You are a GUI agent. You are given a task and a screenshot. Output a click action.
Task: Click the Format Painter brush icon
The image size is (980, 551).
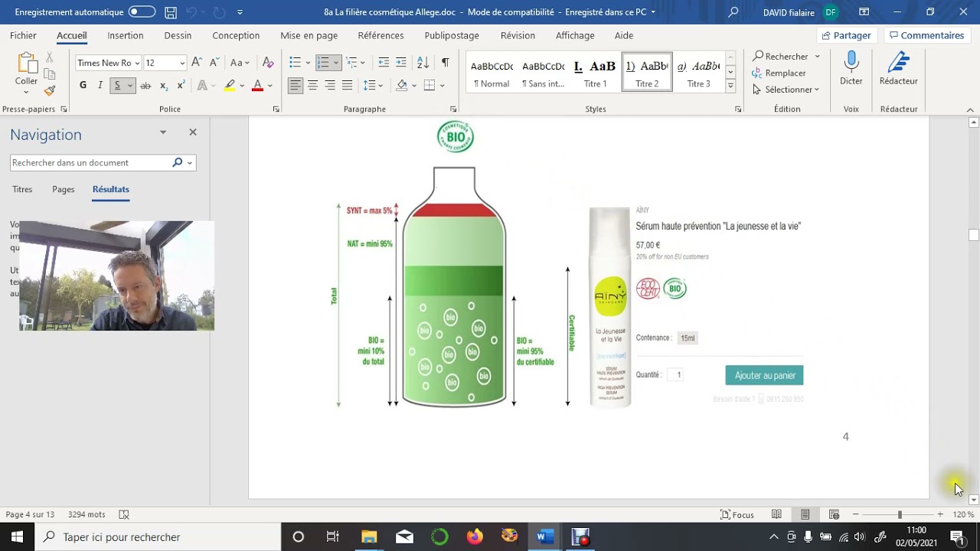point(50,90)
